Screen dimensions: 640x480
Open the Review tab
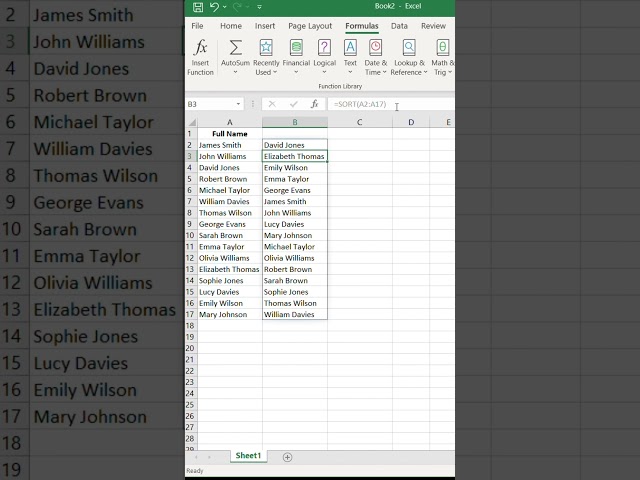pos(433,26)
